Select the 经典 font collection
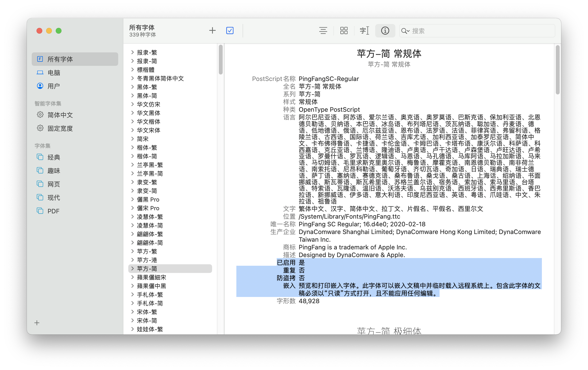This screenshot has width=588, height=370. pos(54,157)
